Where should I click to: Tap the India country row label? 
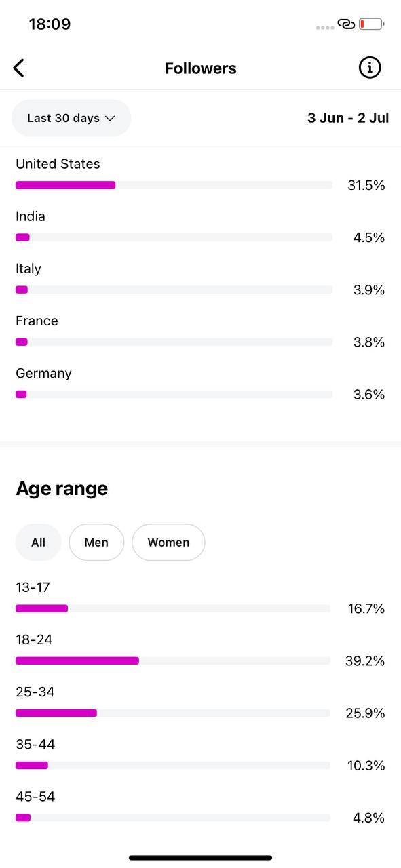pos(31,216)
